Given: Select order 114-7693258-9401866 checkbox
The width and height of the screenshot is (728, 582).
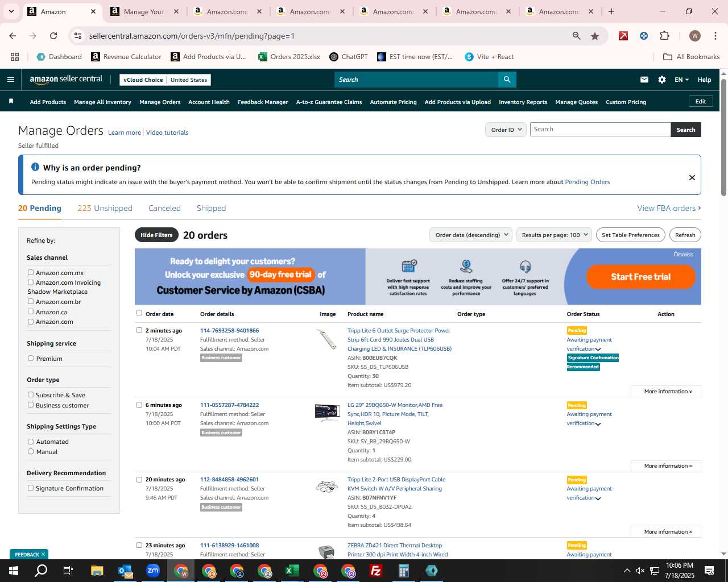Looking at the screenshot, I should (x=139, y=330).
